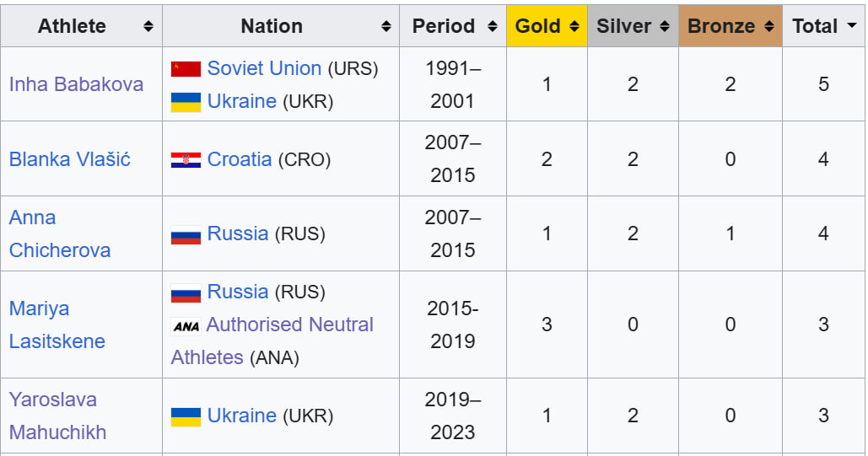Viewport: 868px width, 456px height.
Task: Click the ANA neutral athletes logo
Action: point(186,325)
